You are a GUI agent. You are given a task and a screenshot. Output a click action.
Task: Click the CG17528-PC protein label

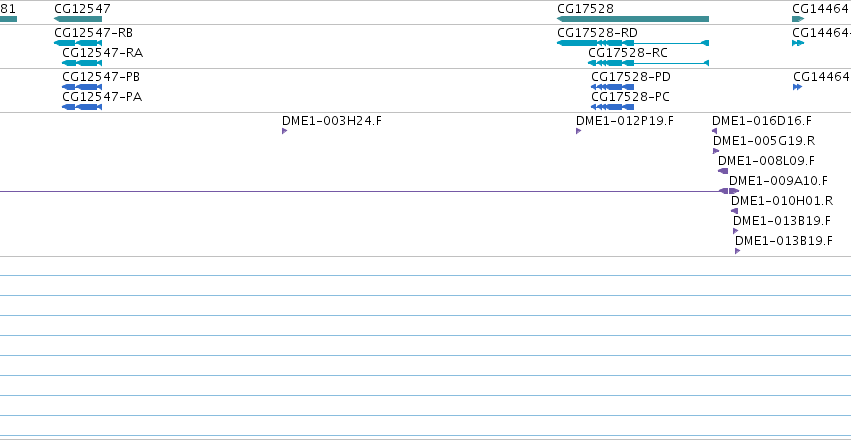[x=630, y=97]
